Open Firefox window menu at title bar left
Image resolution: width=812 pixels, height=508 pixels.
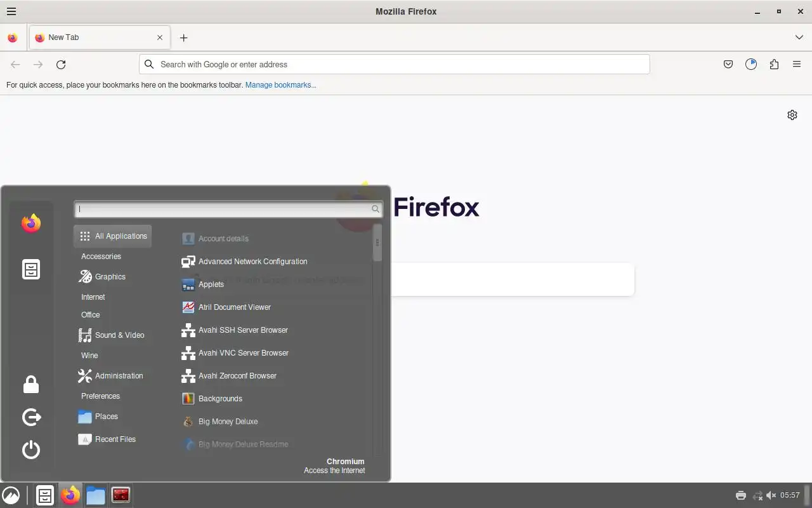[x=11, y=11]
